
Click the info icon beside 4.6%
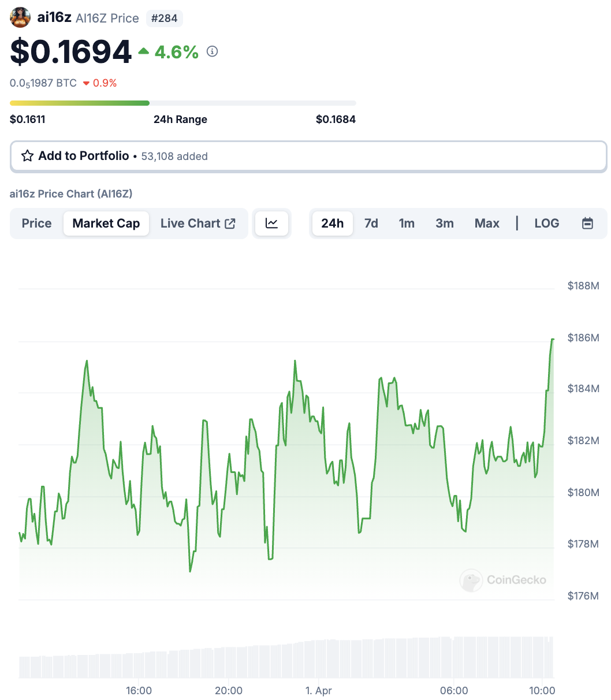point(213,52)
